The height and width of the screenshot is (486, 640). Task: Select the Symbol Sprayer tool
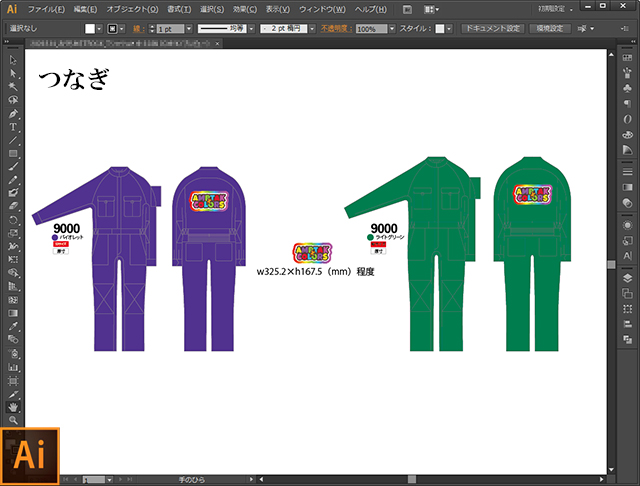click(x=13, y=354)
